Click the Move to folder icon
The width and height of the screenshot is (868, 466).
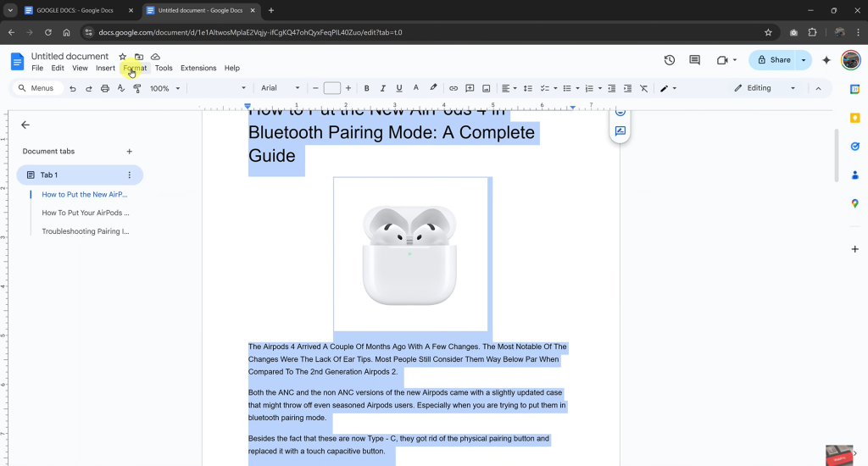(x=139, y=57)
